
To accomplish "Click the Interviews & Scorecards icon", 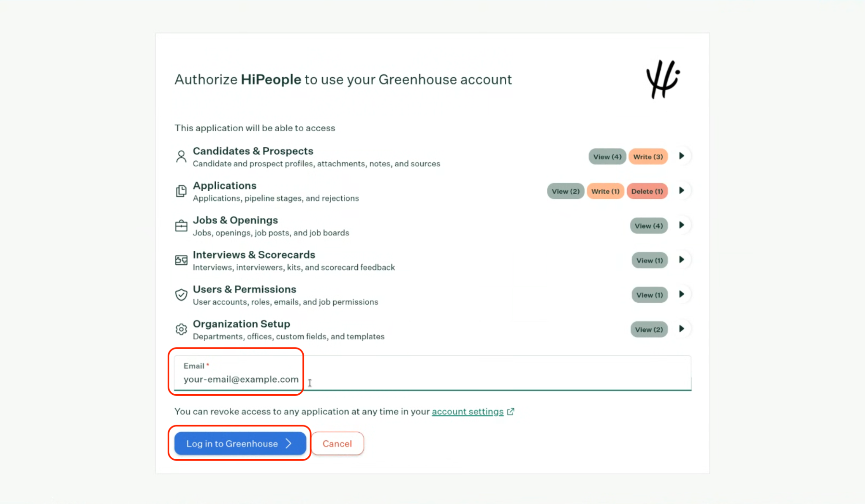I will pyautogui.click(x=181, y=260).
